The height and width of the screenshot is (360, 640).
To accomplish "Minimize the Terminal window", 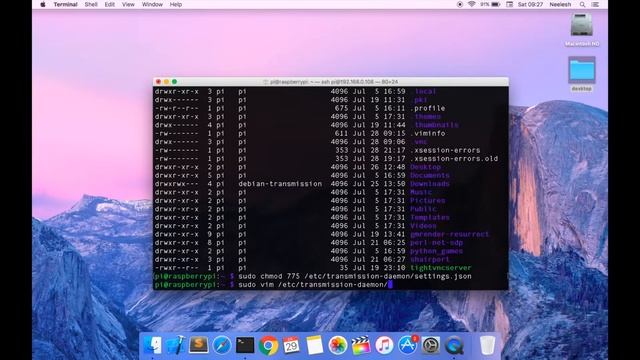I will [x=166, y=82].
